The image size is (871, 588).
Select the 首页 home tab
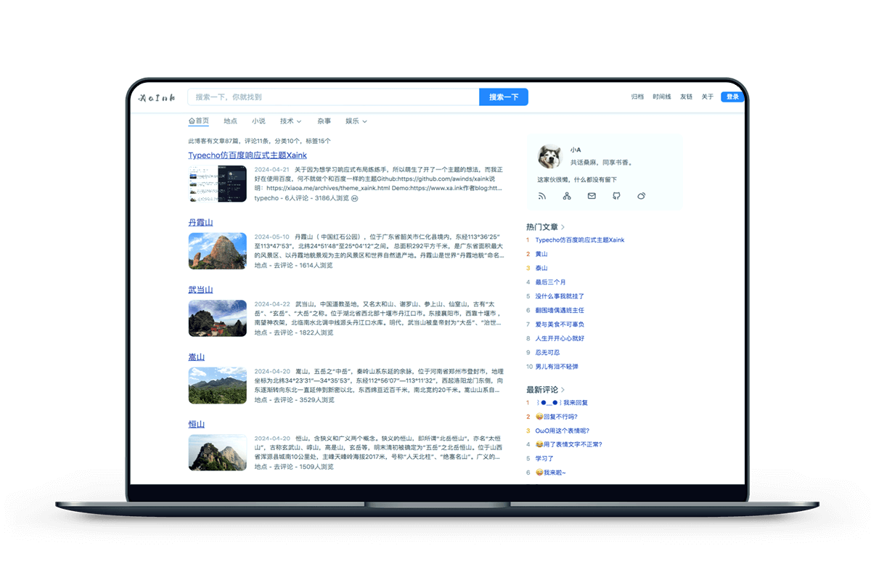click(198, 121)
